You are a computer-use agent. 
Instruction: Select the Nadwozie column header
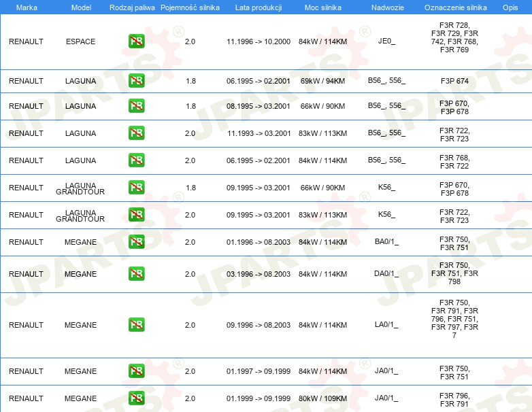click(388, 7)
